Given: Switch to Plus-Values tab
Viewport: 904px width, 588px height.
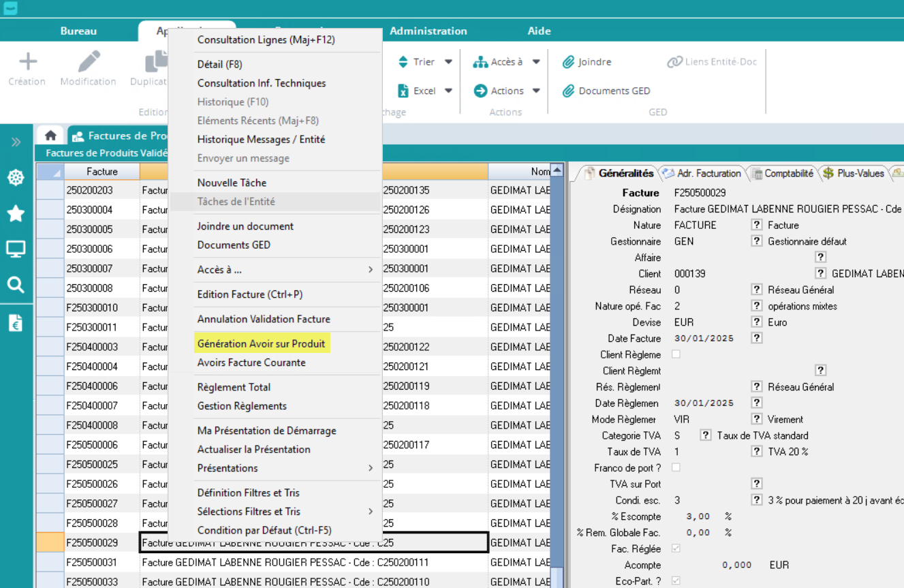Looking at the screenshot, I should (x=853, y=173).
